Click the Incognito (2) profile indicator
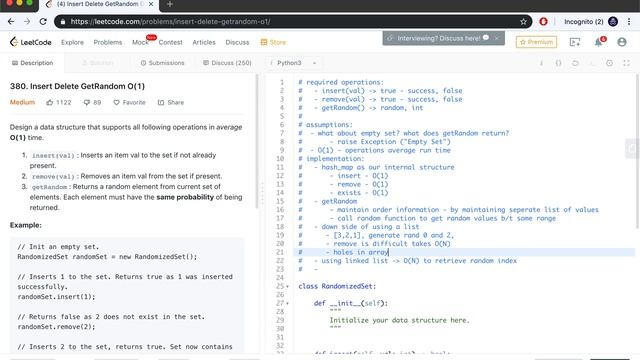 tap(591, 22)
